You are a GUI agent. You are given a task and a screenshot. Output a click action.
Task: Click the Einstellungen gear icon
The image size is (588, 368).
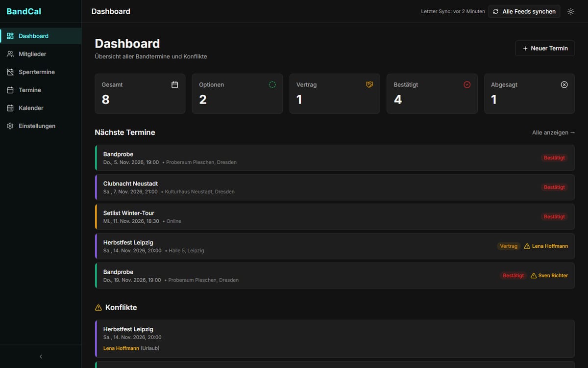tap(10, 126)
